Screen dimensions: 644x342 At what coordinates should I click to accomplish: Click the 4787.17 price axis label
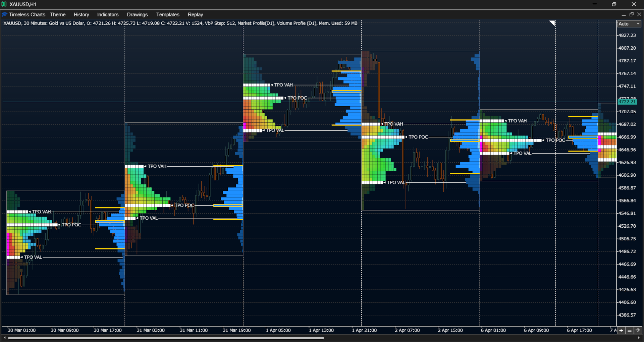click(x=627, y=61)
